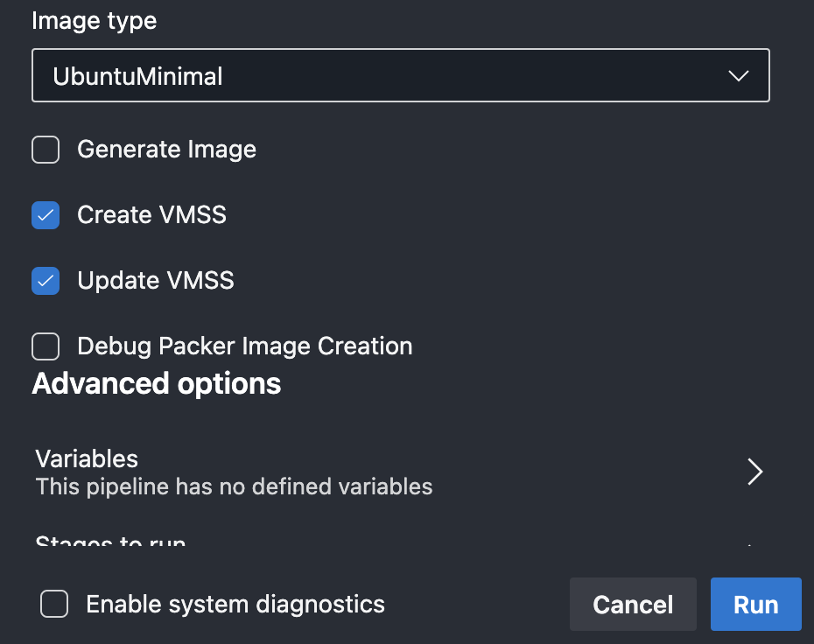This screenshot has height=644, width=814.
Task: Click the text 'This pipeline has no defined variables'
Action: [233, 487]
